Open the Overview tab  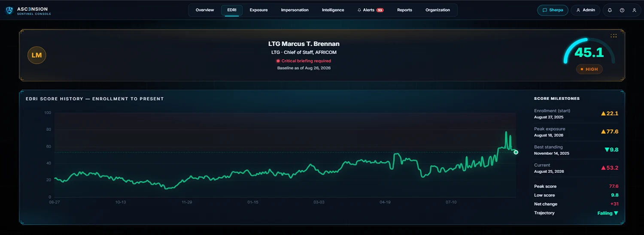coord(205,10)
